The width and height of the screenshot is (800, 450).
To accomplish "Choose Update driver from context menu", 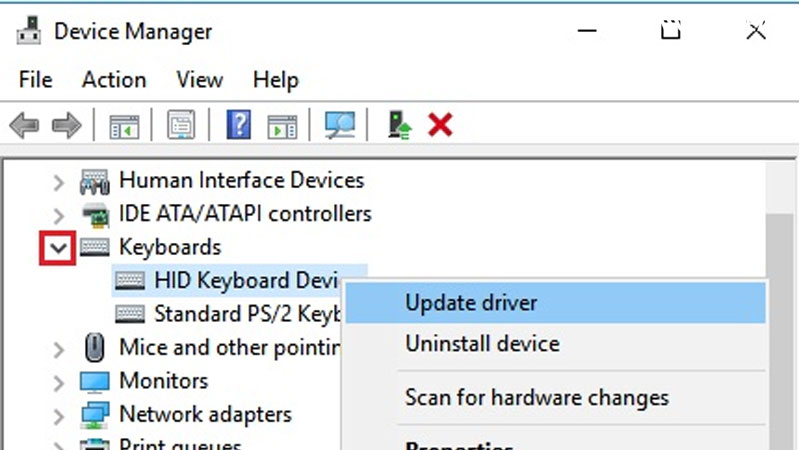I will pos(471,303).
